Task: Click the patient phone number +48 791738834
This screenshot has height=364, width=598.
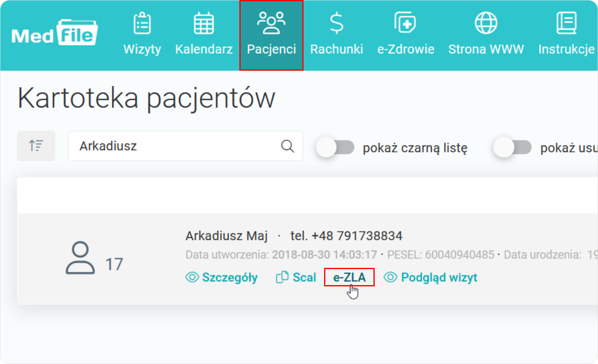Action: coord(346,236)
